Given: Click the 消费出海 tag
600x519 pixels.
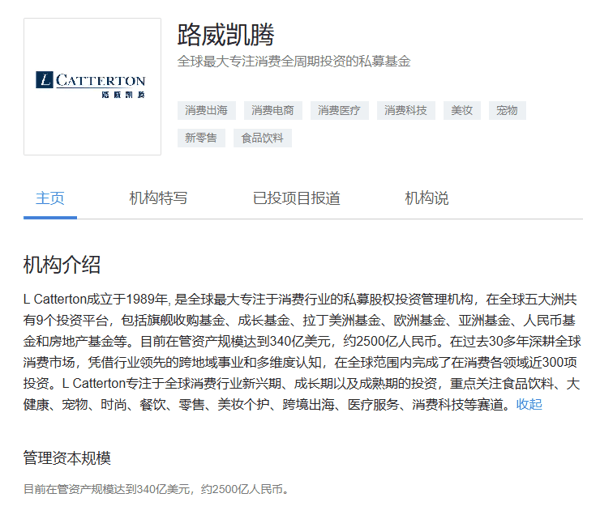Looking at the screenshot, I should tap(207, 111).
